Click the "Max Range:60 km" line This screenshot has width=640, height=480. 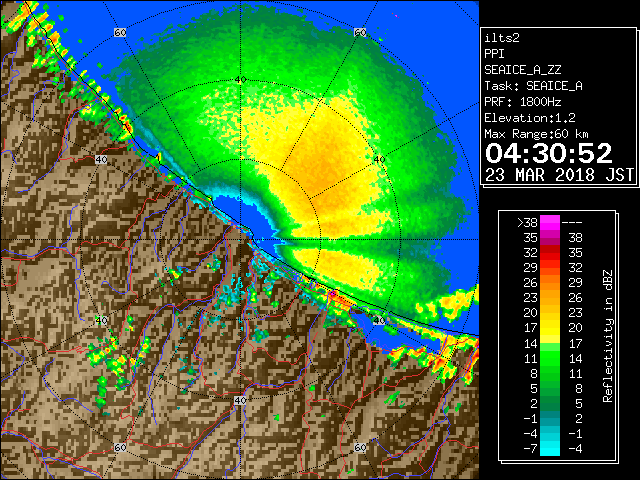coord(537,134)
